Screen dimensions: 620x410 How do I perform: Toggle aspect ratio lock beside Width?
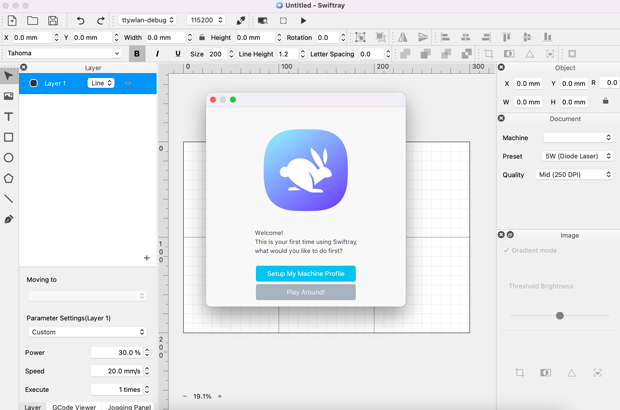coord(202,37)
